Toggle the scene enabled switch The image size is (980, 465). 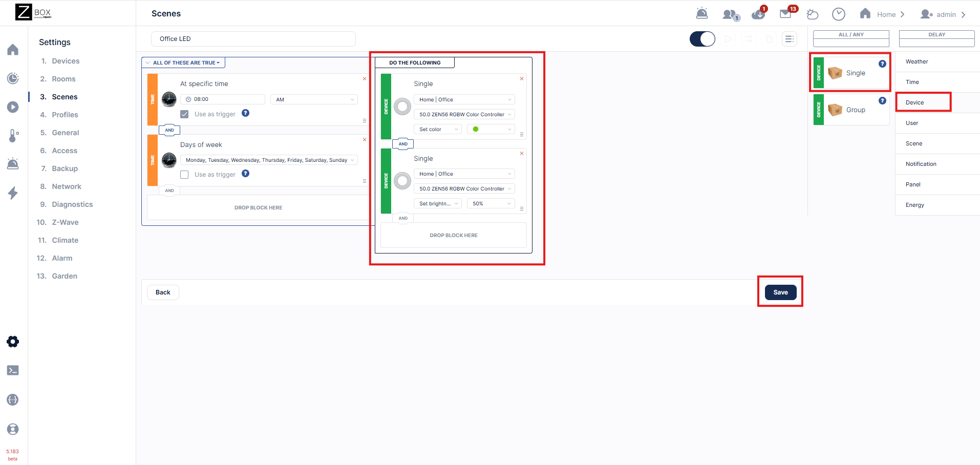tap(702, 39)
